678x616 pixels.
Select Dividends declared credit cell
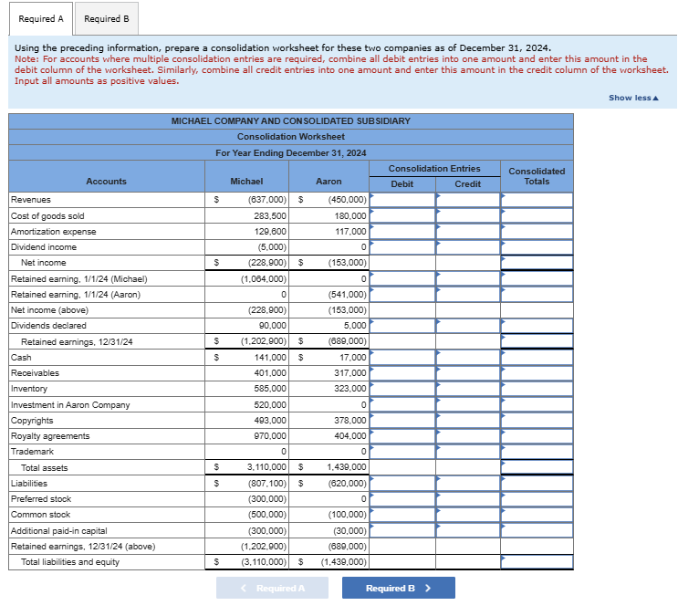pos(468,326)
